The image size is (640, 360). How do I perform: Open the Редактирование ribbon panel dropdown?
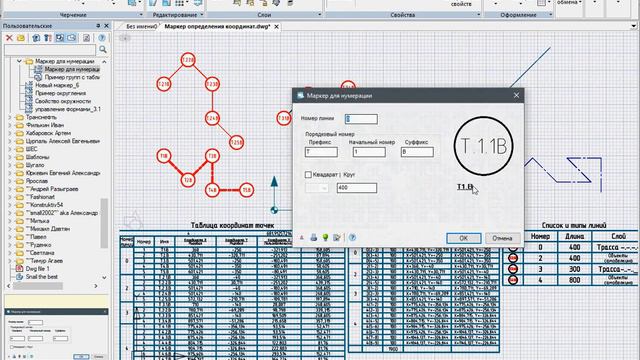[x=202, y=15]
